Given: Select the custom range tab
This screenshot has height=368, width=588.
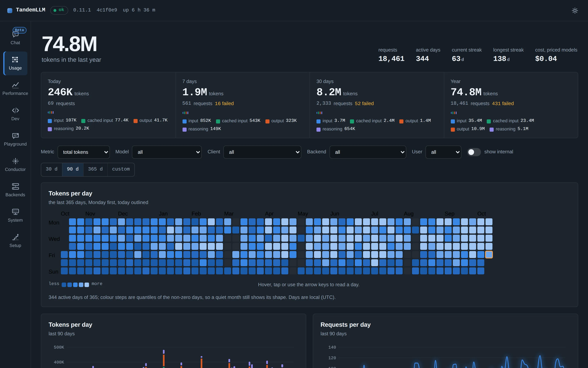Looking at the screenshot, I should coord(121,169).
